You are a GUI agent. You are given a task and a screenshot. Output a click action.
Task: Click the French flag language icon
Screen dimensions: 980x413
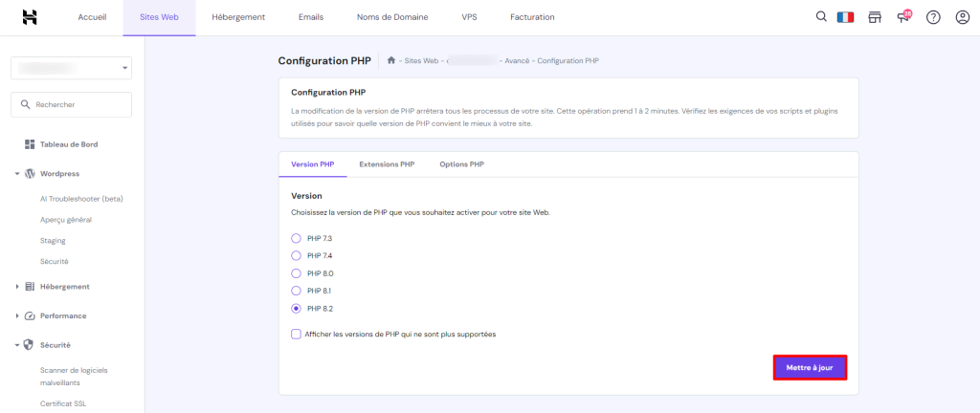[x=845, y=17]
